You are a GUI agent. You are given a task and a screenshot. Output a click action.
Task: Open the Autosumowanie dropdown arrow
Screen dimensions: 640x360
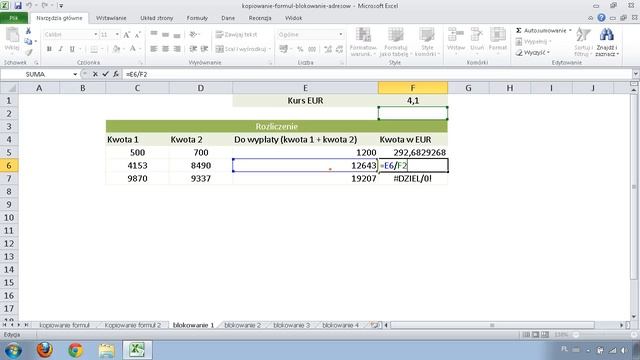[x=570, y=31]
